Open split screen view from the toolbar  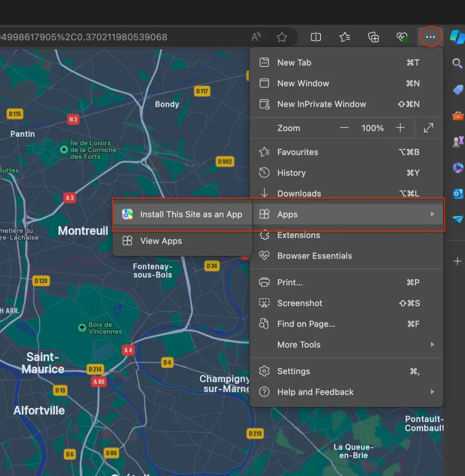(x=316, y=37)
